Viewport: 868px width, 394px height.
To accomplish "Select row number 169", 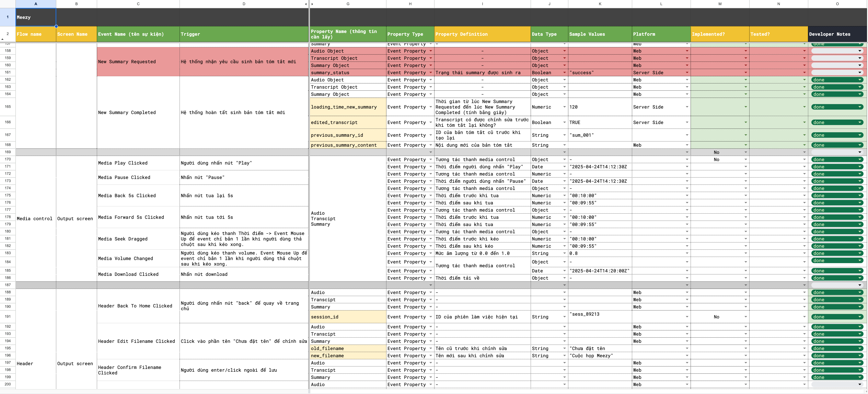I will click(x=8, y=152).
